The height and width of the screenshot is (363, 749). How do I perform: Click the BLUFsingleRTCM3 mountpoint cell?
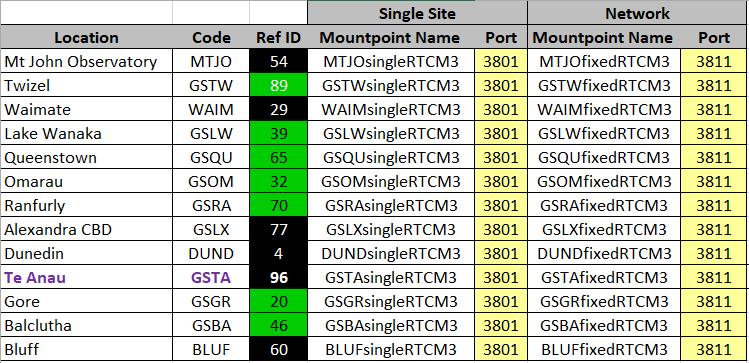[x=391, y=349]
